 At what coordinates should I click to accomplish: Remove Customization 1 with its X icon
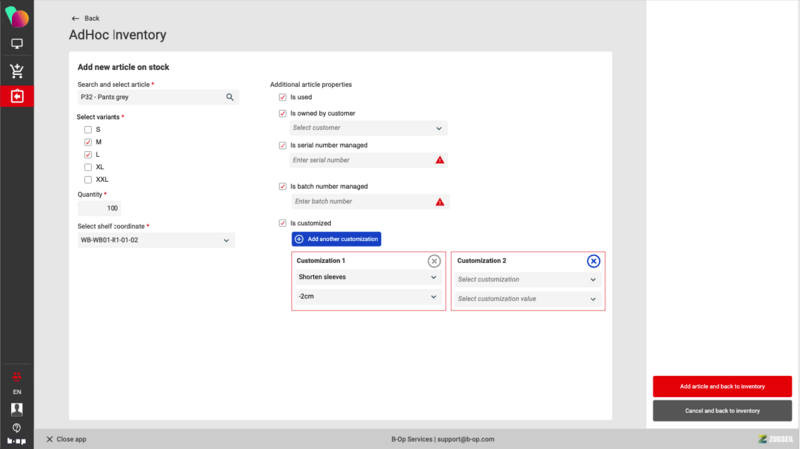434,261
